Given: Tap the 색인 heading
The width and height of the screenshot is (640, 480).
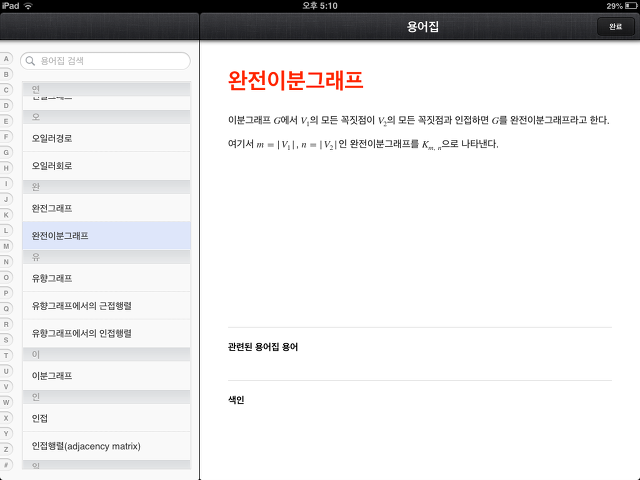Looking at the screenshot, I should (x=236, y=400).
